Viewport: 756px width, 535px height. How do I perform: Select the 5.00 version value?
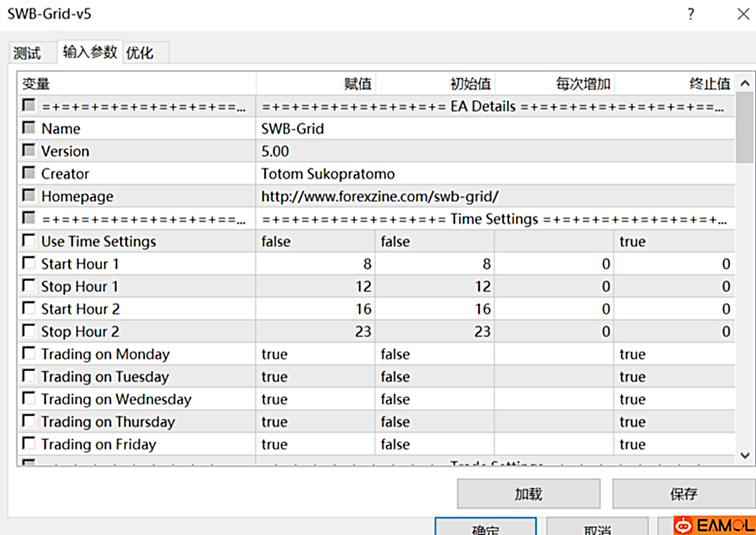pos(276,152)
